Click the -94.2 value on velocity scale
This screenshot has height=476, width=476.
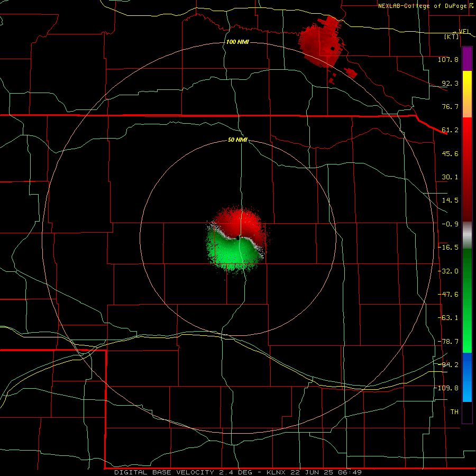click(x=448, y=365)
